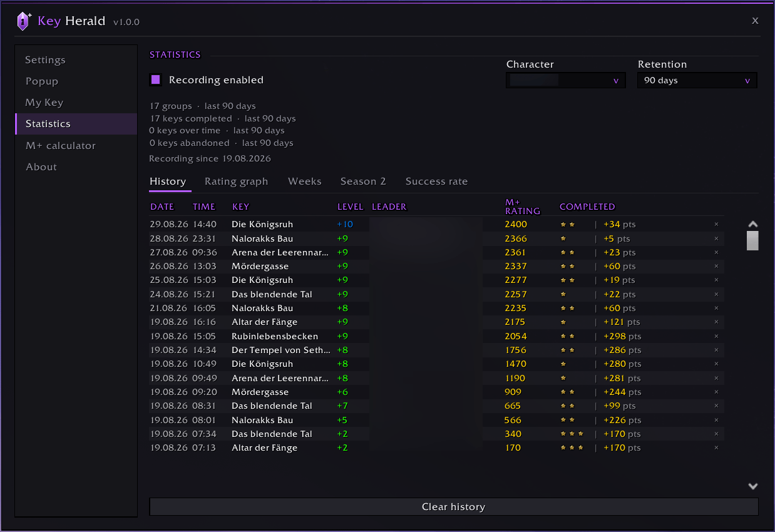This screenshot has width=775, height=532.
Task: Sort by the LEVEL column header
Action: (x=350, y=207)
